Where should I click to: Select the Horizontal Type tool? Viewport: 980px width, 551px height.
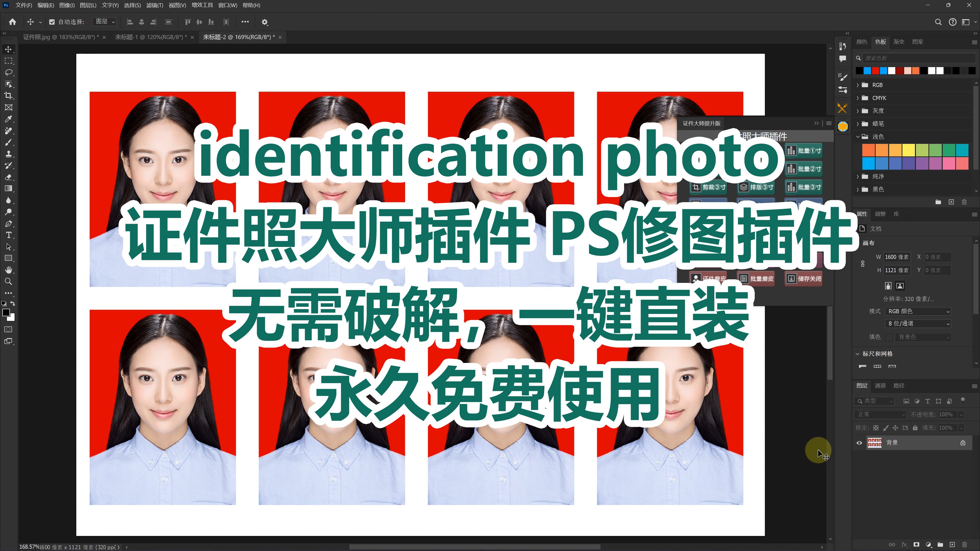8,235
